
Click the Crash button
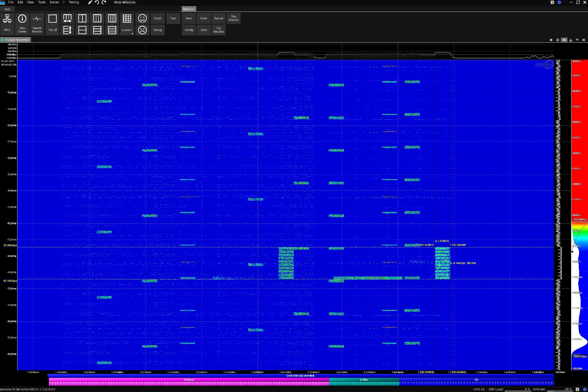[158, 18]
